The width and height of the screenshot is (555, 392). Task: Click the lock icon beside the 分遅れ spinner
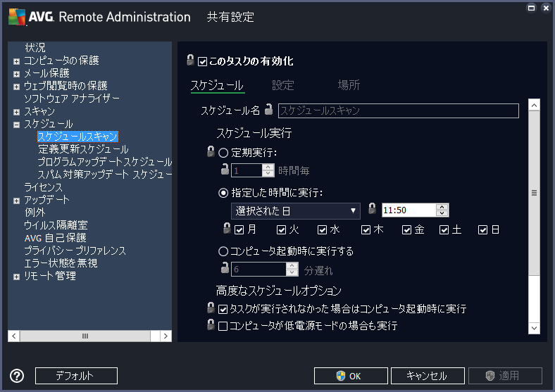225,268
